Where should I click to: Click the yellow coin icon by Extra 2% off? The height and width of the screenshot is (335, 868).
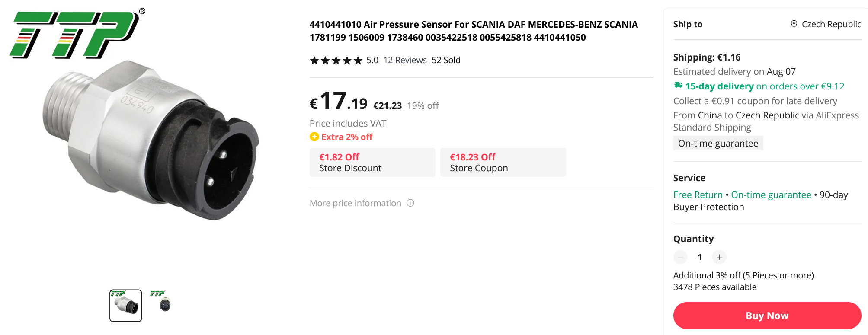pos(314,137)
